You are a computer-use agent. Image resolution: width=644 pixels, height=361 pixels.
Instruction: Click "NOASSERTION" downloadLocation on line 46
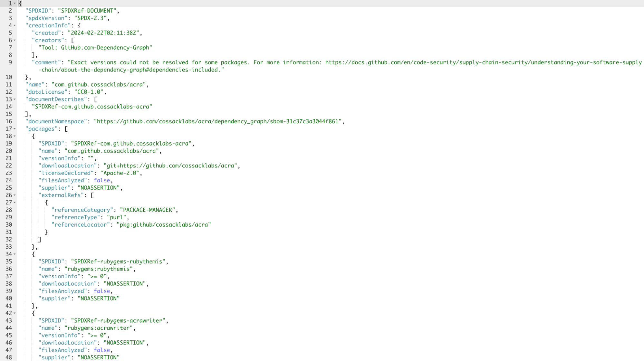[124, 343]
